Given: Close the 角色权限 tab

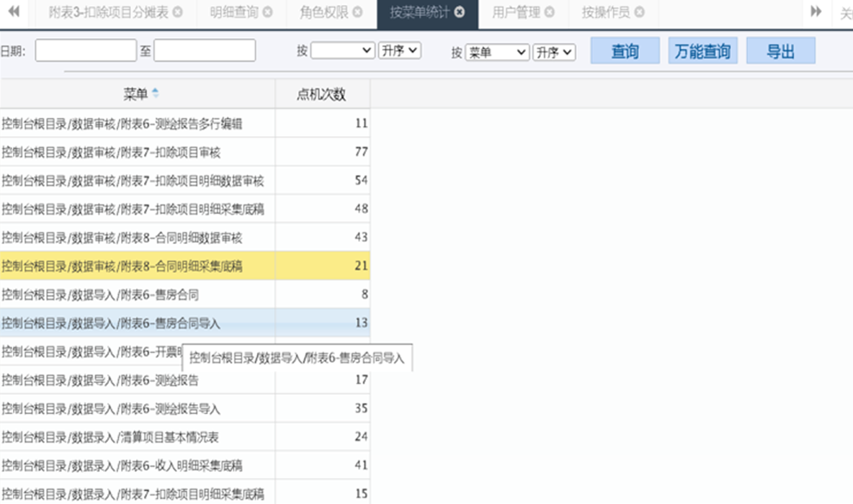Looking at the screenshot, I should (x=357, y=12).
